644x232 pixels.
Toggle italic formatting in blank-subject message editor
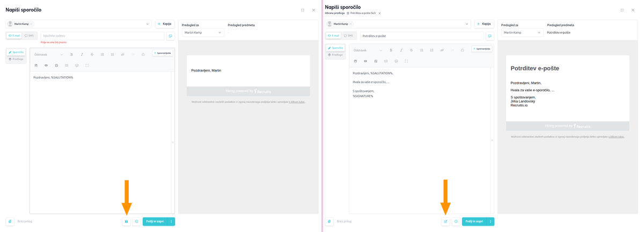82,54
